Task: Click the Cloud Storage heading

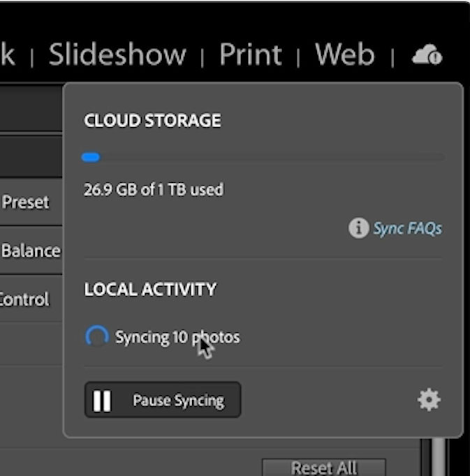Action: 152,121
